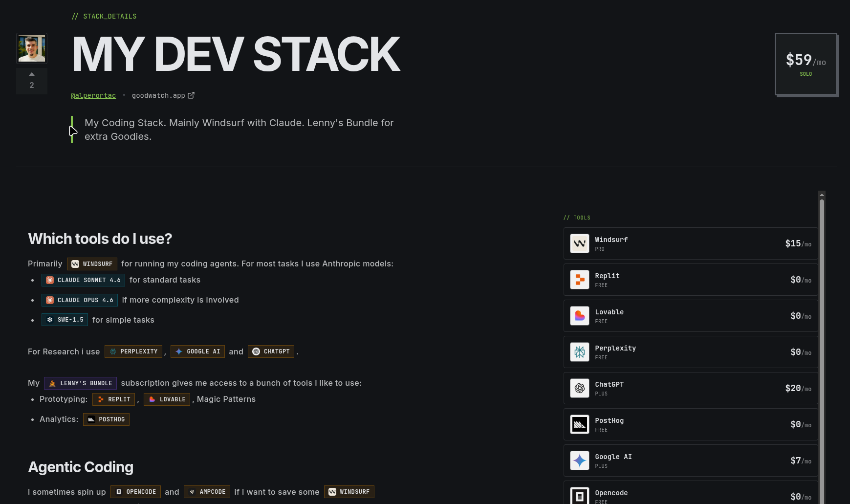
Task: Open the LENNY'S BUNDLE badge
Action: pos(80,383)
